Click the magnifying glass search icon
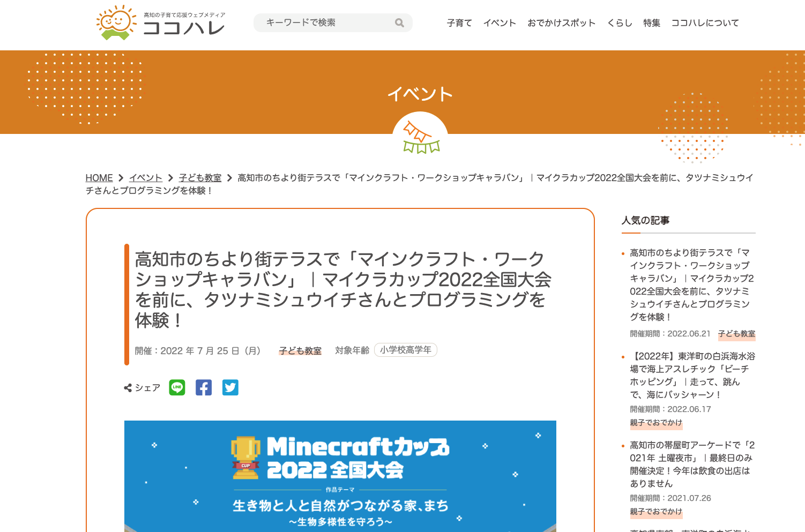The width and height of the screenshot is (805, 532). point(399,23)
